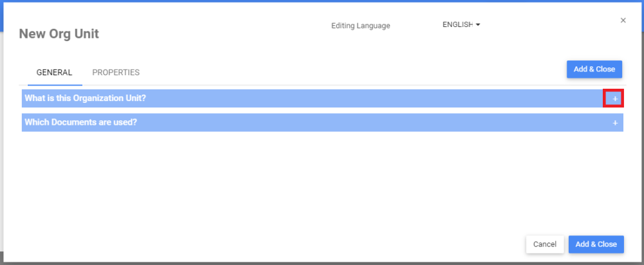
Task: Cancel the new org unit dialog
Action: coord(545,244)
